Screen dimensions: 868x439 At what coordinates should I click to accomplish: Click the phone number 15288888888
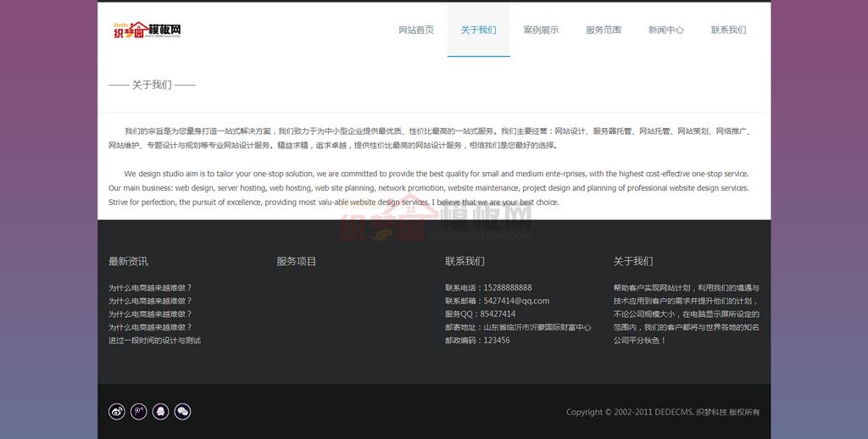(x=508, y=288)
